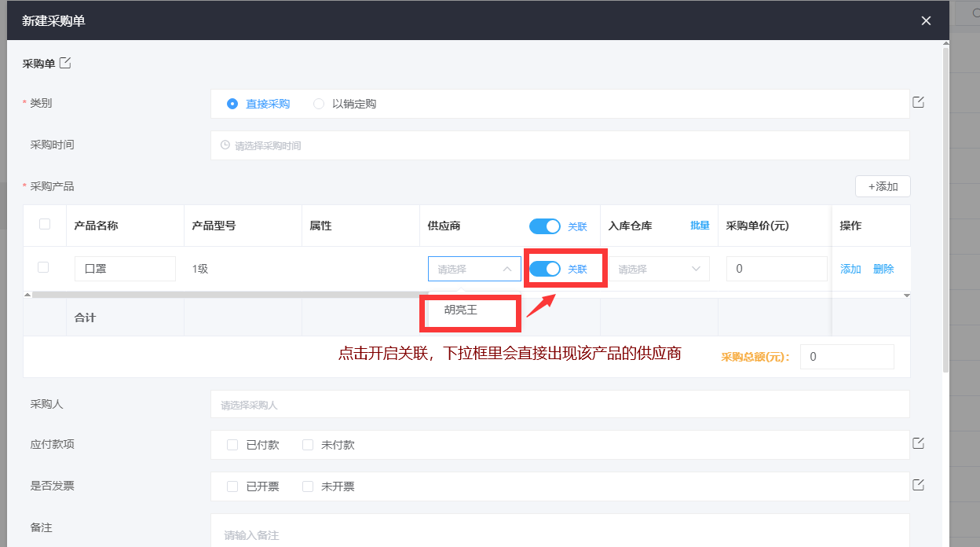Image resolution: width=980 pixels, height=547 pixels.
Task: Toggle the 关联 switch in the 供应商 header
Action: (545, 226)
